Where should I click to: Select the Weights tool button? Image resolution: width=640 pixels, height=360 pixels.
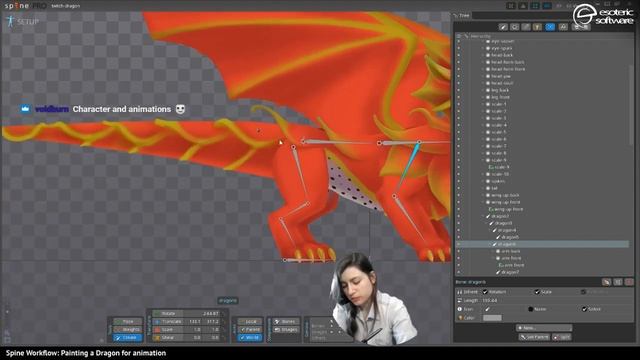pos(128,329)
